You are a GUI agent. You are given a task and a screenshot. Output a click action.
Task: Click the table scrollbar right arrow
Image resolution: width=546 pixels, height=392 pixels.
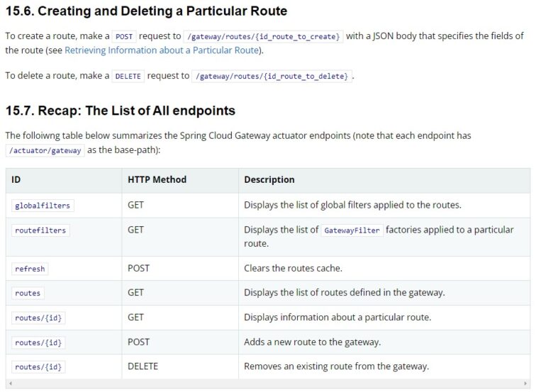525,383
